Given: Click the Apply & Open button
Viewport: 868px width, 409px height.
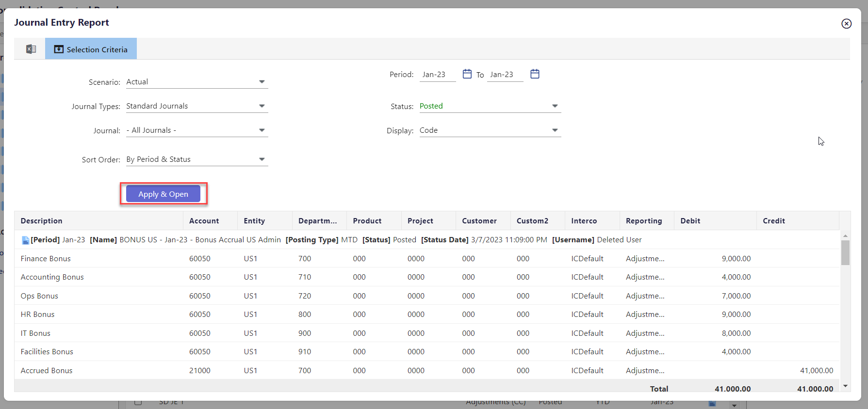Looking at the screenshot, I should [x=163, y=194].
